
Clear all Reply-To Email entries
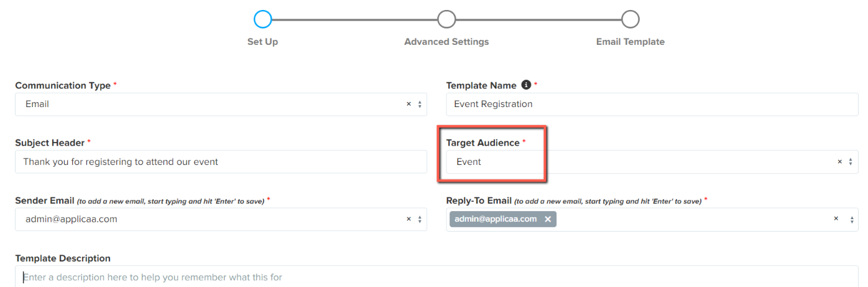pyautogui.click(x=836, y=219)
